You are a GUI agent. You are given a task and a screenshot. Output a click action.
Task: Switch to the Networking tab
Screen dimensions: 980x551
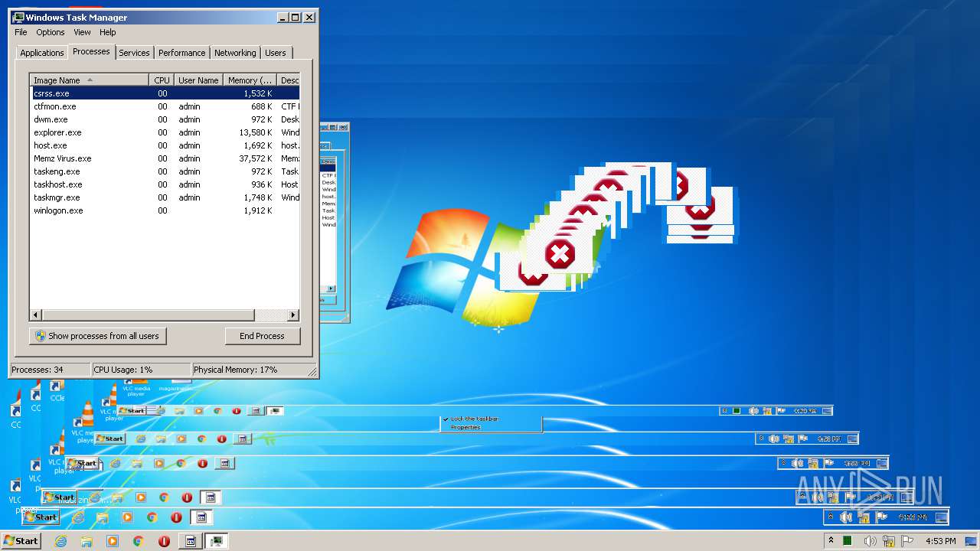pos(235,53)
